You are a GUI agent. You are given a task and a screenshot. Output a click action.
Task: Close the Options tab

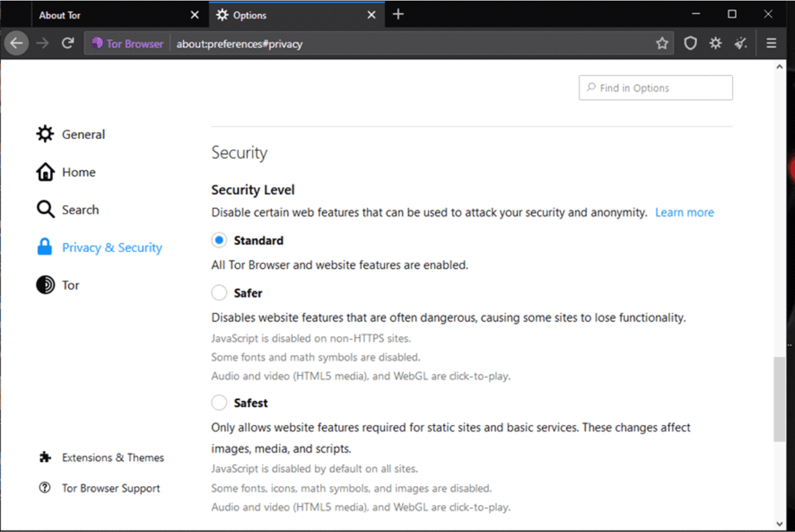pyautogui.click(x=372, y=15)
